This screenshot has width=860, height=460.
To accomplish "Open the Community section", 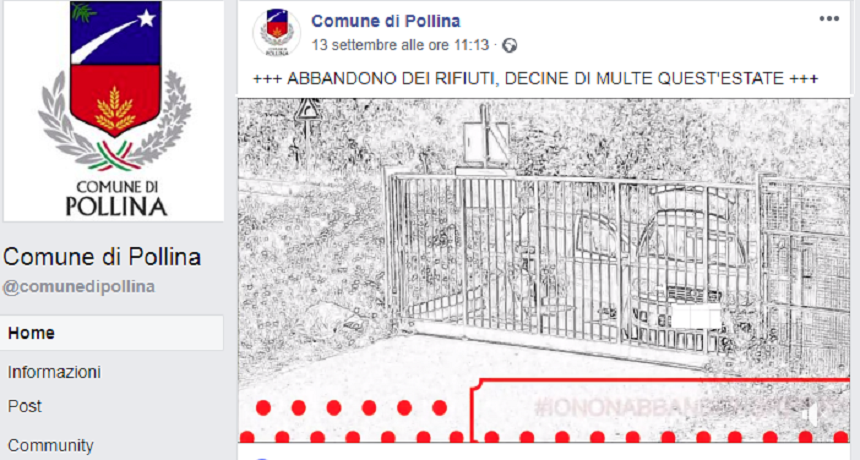I will pos(50,445).
